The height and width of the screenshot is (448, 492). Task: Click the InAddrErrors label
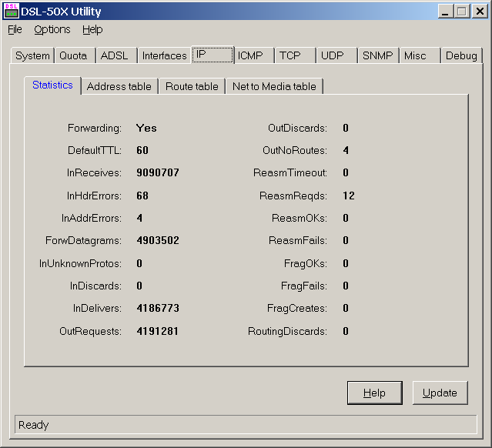[x=92, y=218]
